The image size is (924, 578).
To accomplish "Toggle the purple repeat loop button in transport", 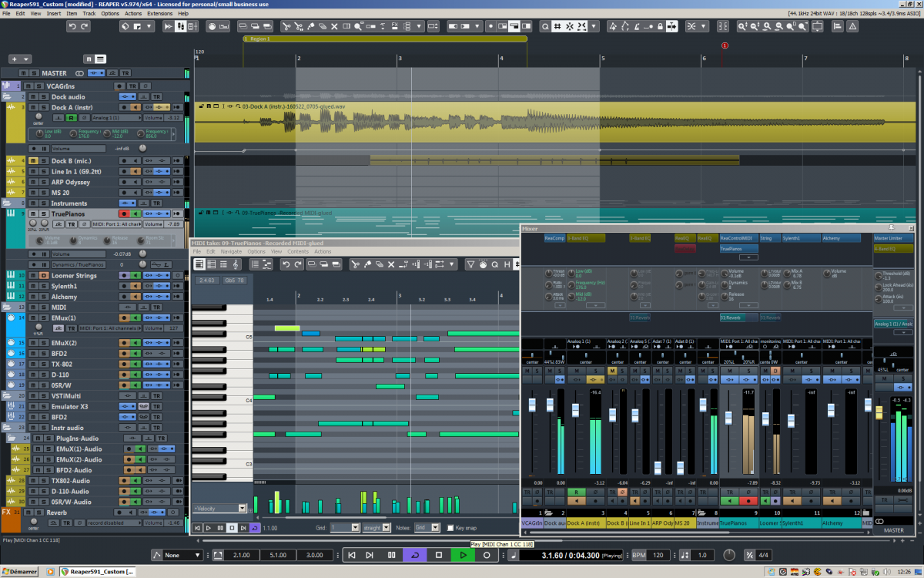I will (x=416, y=555).
